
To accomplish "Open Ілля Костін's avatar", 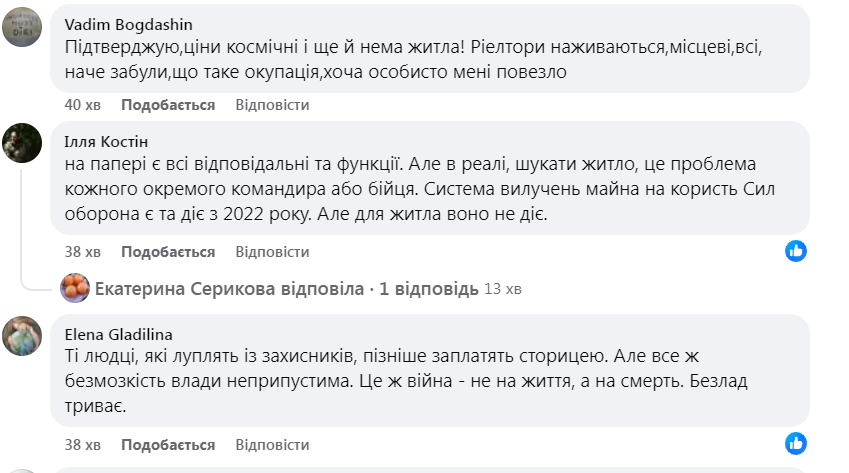I will (x=22, y=143).
